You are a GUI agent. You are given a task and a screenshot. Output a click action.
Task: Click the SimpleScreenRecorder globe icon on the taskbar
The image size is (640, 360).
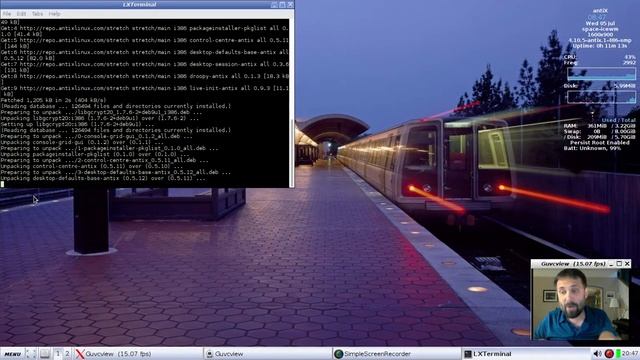tap(338, 354)
